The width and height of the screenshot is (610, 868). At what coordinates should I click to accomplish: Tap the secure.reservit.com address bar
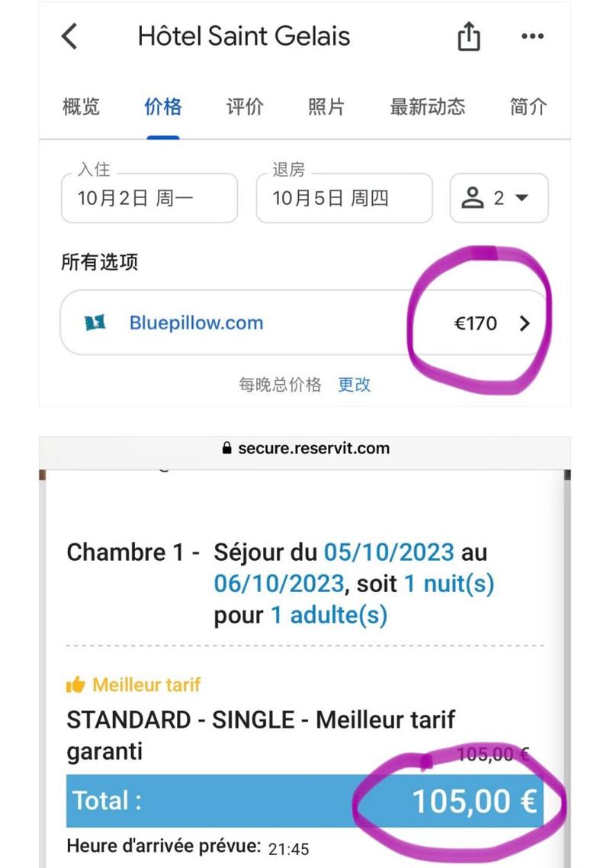305,448
